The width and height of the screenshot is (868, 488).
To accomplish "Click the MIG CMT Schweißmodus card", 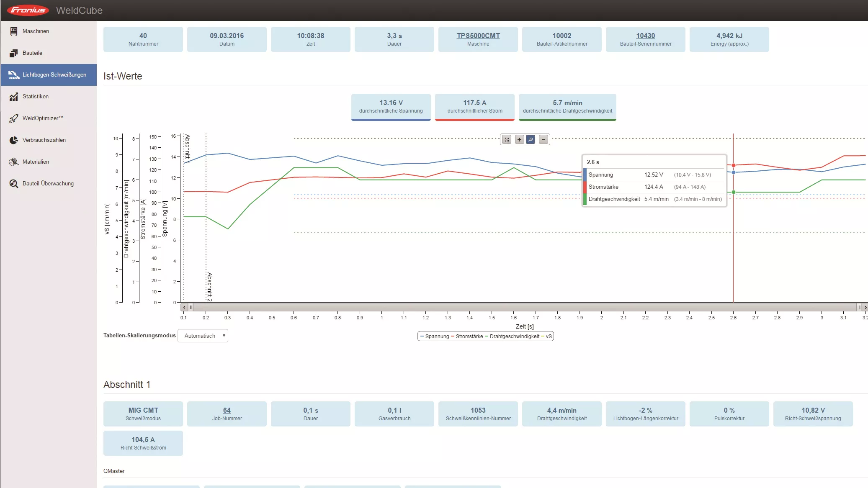I will [143, 414].
